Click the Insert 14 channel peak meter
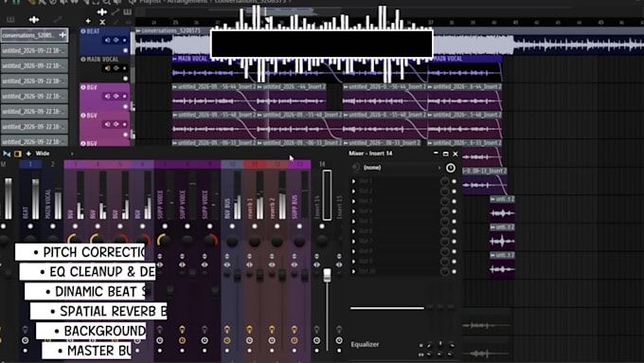Image resolution: width=644 pixels, height=363 pixels. pos(327,195)
